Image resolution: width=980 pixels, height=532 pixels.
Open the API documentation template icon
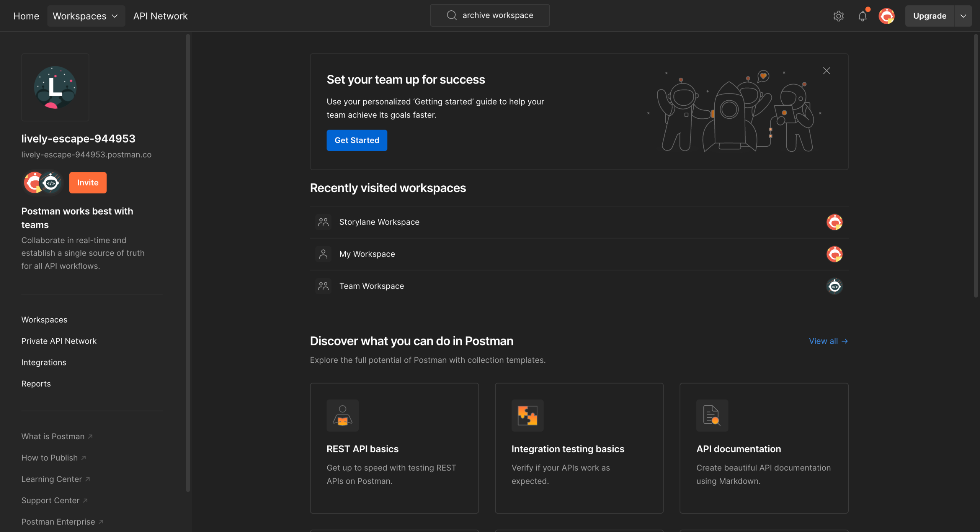pos(712,415)
